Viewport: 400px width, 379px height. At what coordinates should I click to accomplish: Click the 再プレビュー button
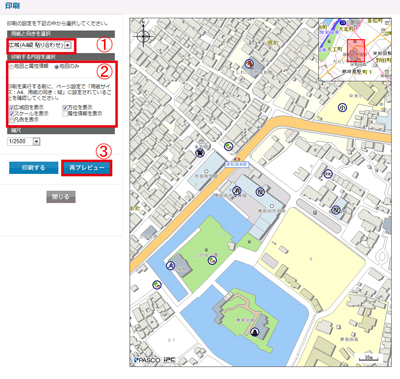(87, 168)
